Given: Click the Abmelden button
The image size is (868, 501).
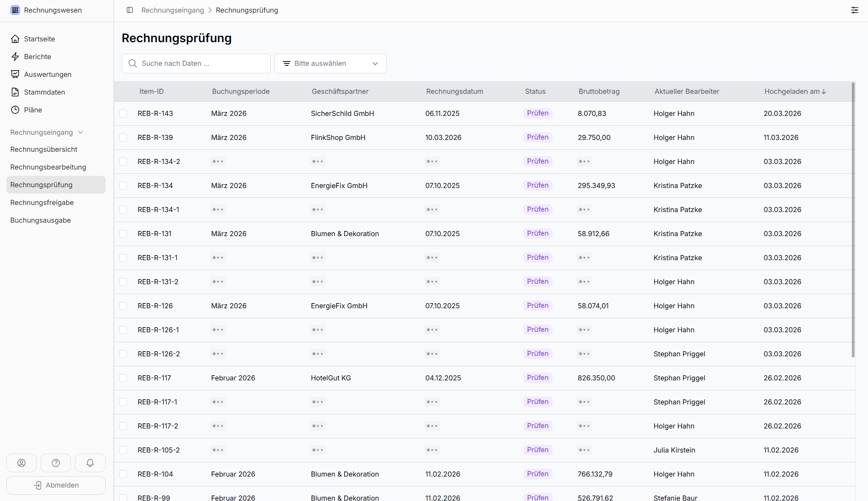Looking at the screenshot, I should tap(56, 485).
